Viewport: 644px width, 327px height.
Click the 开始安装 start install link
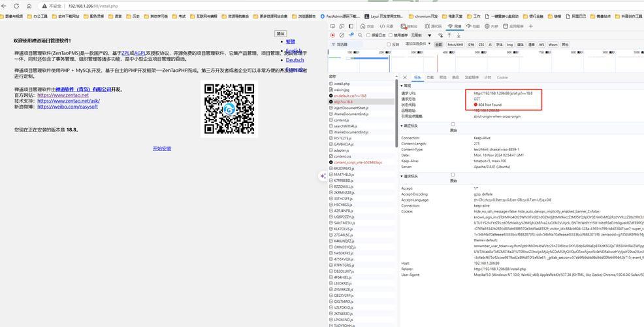tap(162, 148)
